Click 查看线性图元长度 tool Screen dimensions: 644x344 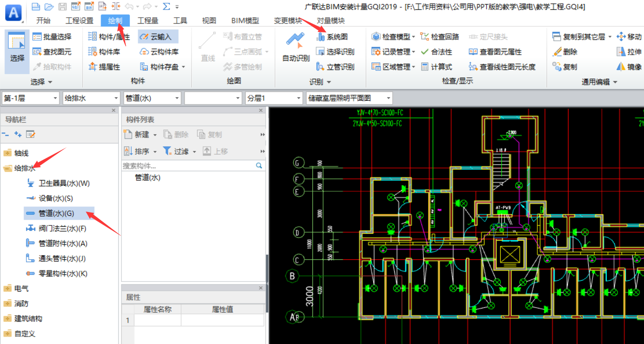click(502, 67)
